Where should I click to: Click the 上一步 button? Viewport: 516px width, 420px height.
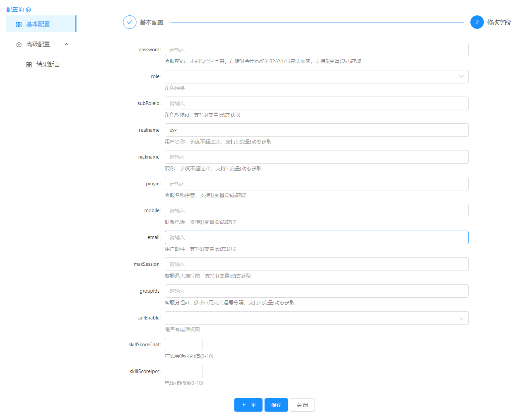coord(248,405)
